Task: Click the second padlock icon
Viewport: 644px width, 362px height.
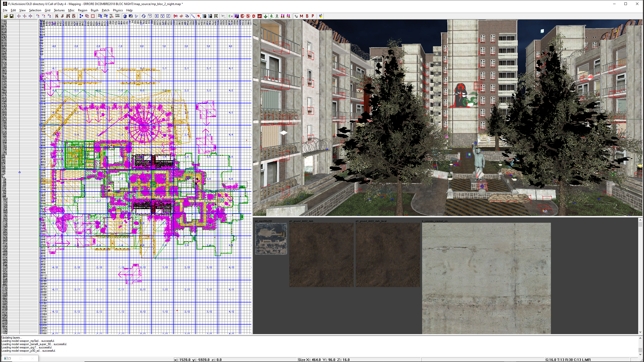Action: click(x=210, y=16)
